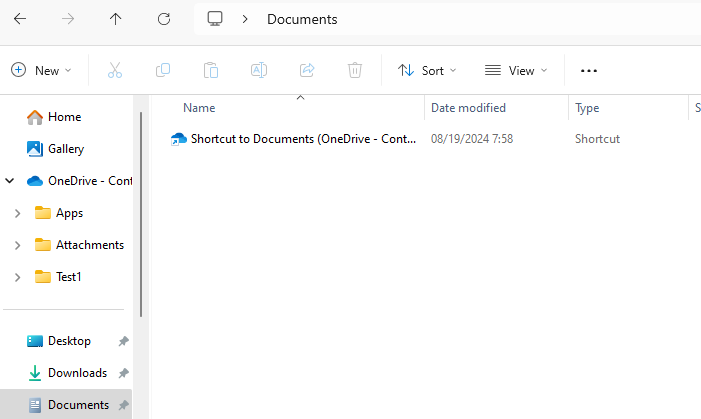Sort by the Date modified column
Screen dimensions: 701x419
(x=468, y=108)
